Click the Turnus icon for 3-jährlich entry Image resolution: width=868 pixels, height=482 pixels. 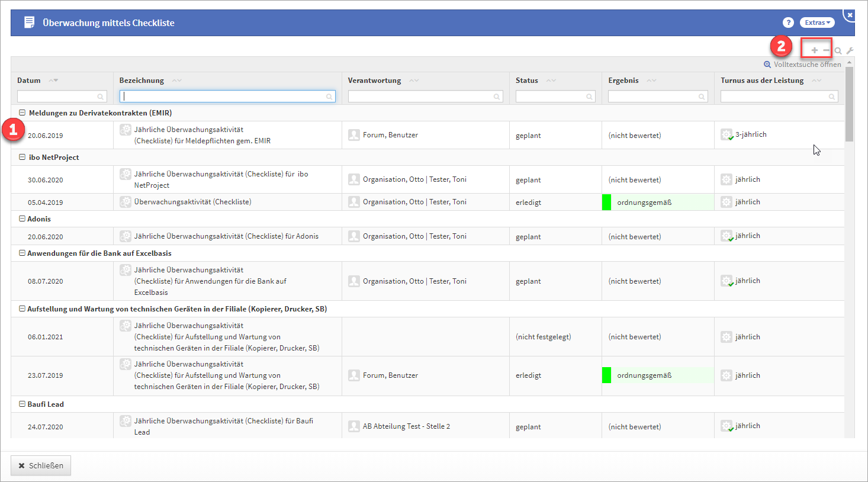tap(726, 135)
